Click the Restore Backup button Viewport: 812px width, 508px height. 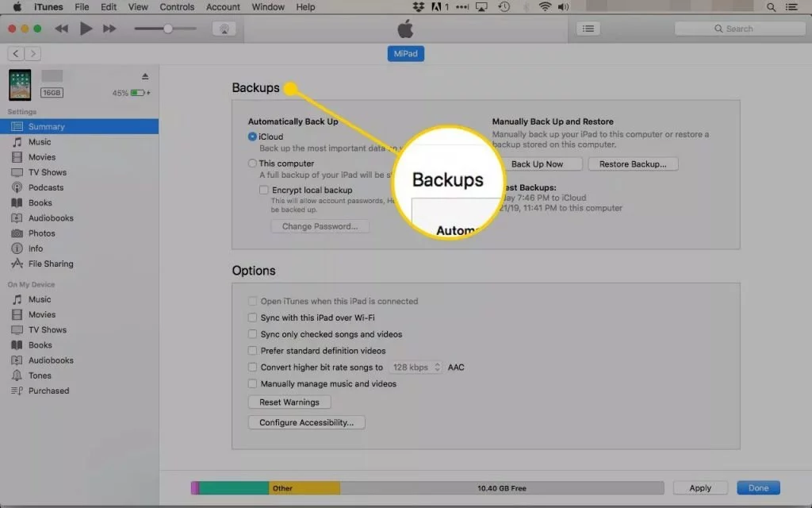632,164
